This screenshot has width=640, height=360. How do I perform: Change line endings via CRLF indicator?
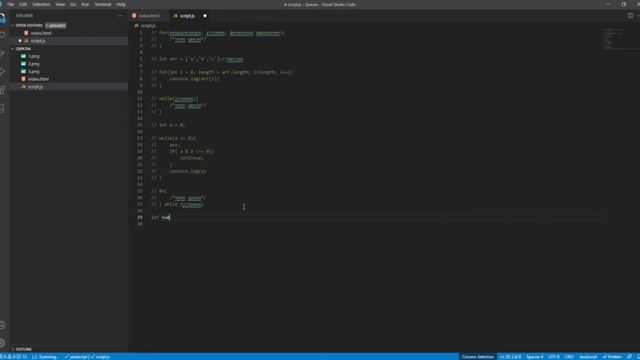tap(569, 357)
